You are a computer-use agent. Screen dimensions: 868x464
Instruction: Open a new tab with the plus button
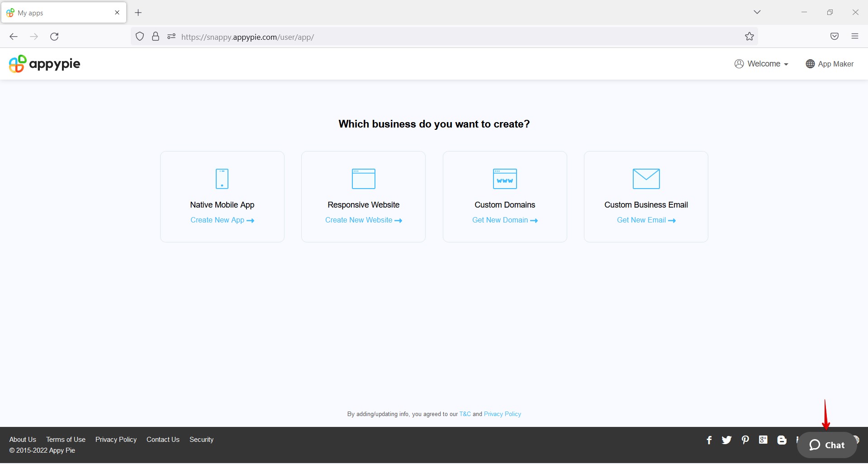[x=138, y=13]
